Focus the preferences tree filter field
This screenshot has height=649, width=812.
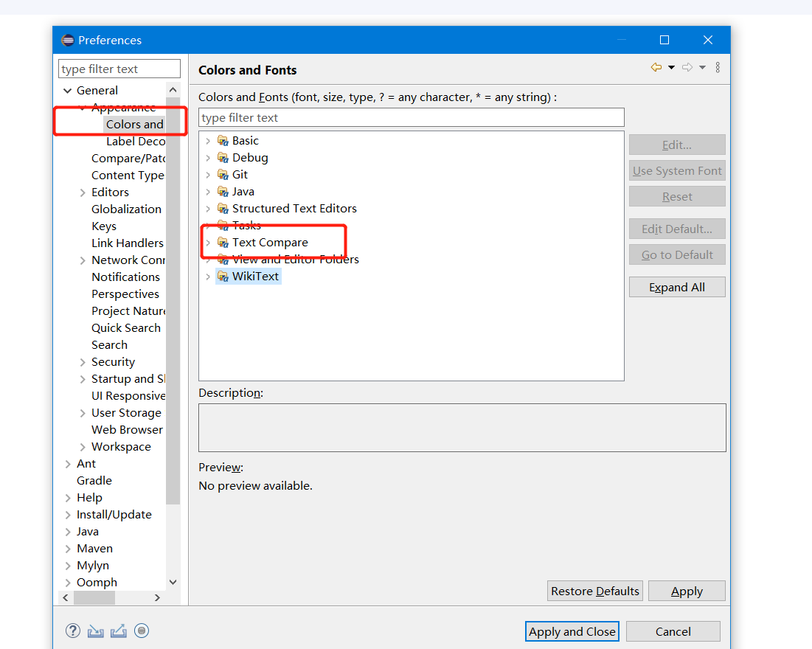pyautogui.click(x=119, y=69)
